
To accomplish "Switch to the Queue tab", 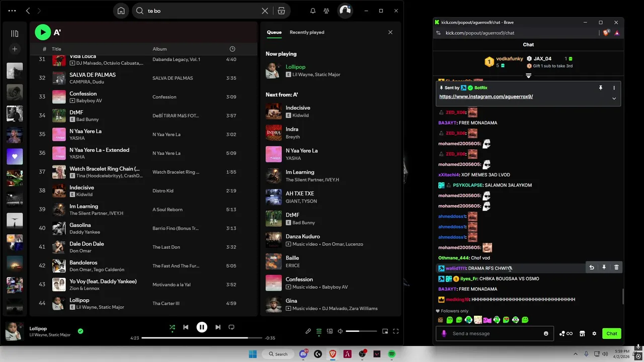I will [274, 32].
